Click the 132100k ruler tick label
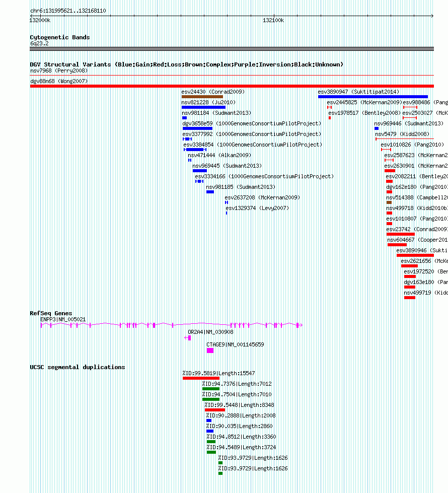The image size is (448, 493). coord(273,20)
